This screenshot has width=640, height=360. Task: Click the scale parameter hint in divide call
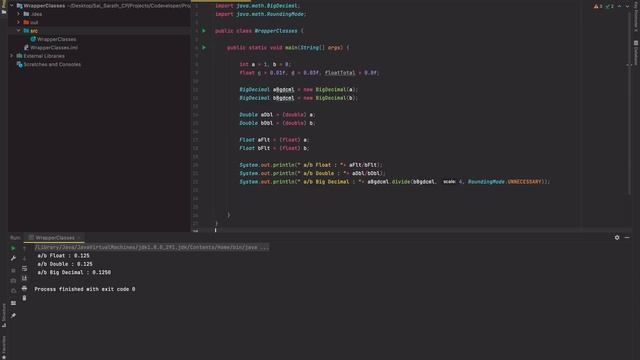(x=449, y=182)
